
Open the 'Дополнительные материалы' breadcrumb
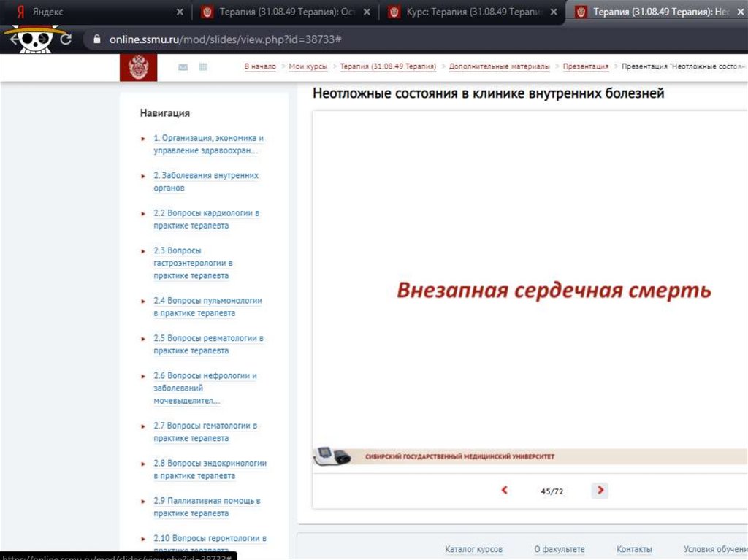[499, 66]
